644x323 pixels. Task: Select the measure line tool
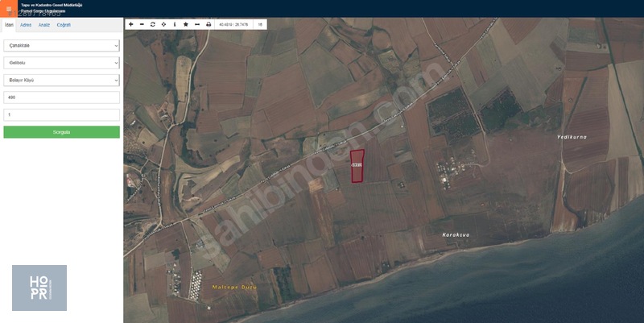pos(197,25)
